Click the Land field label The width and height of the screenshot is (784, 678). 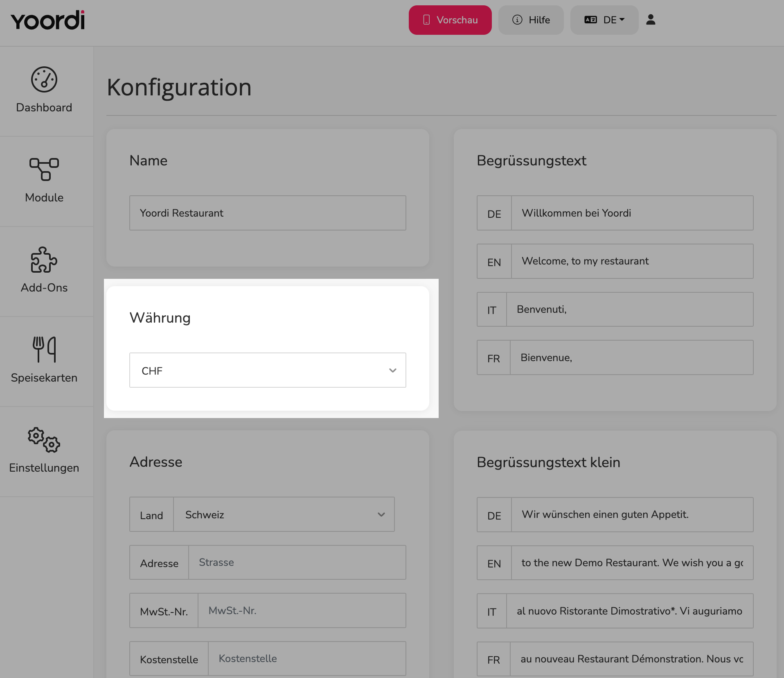pyautogui.click(x=151, y=515)
